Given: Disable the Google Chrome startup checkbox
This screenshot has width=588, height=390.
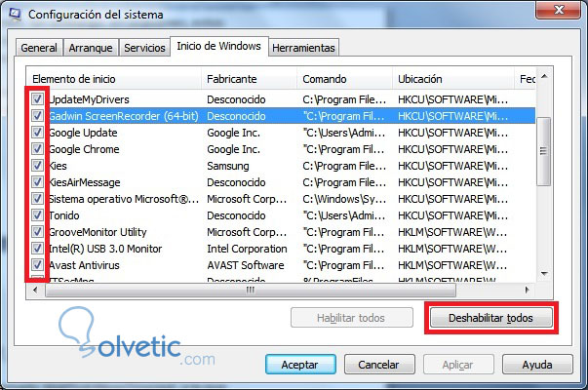Looking at the screenshot, I should coord(37,149).
